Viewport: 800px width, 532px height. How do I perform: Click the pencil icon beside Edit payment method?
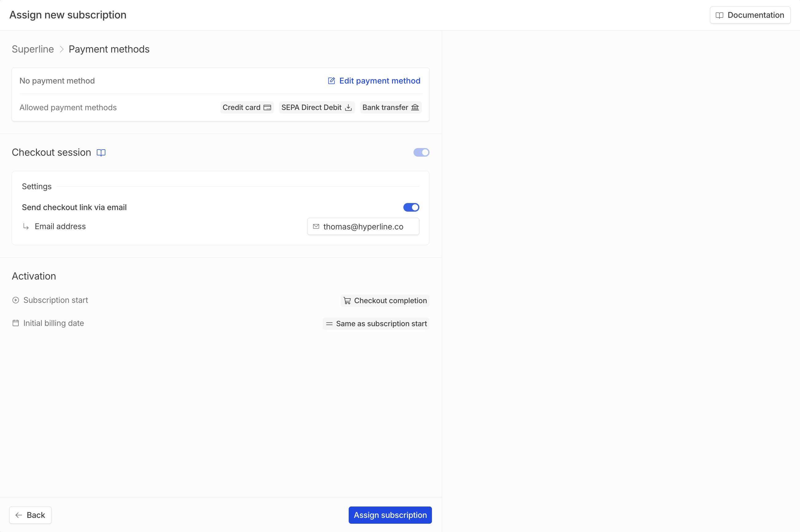[331, 81]
